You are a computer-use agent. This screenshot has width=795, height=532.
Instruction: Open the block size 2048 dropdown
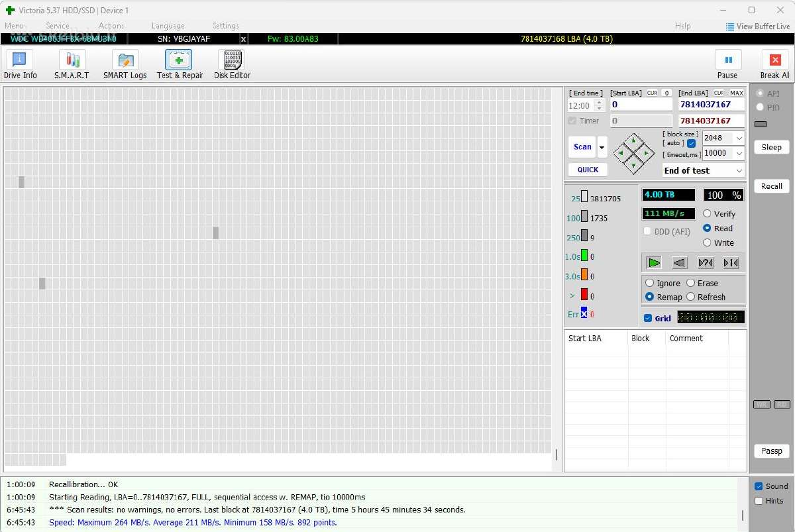723,138
